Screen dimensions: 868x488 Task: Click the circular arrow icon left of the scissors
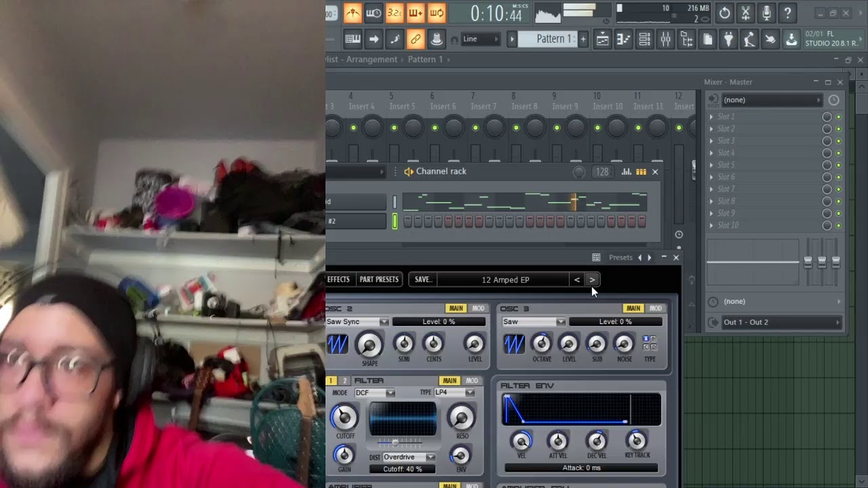pos(724,13)
